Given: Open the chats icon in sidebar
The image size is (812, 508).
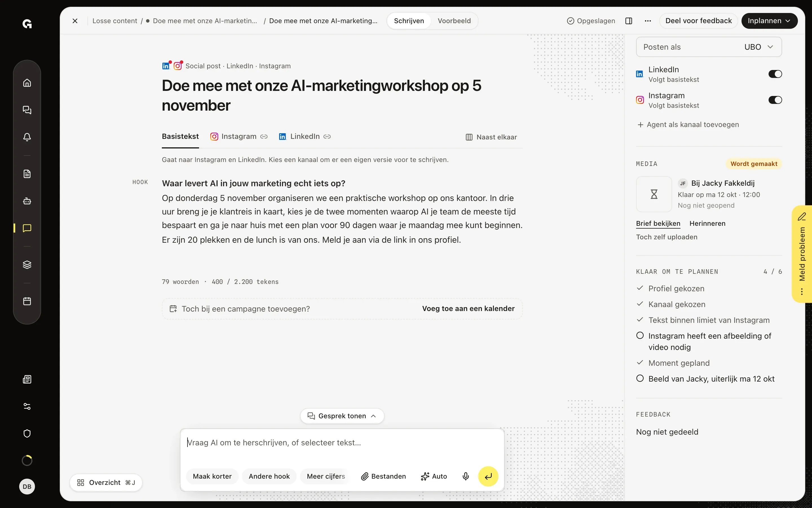Looking at the screenshot, I should [x=27, y=110].
